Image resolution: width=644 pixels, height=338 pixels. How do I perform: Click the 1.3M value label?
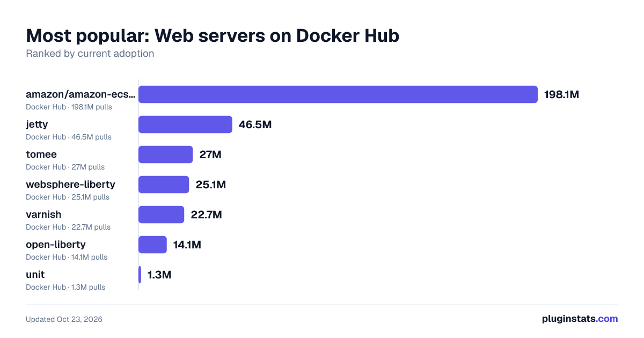coord(159,275)
